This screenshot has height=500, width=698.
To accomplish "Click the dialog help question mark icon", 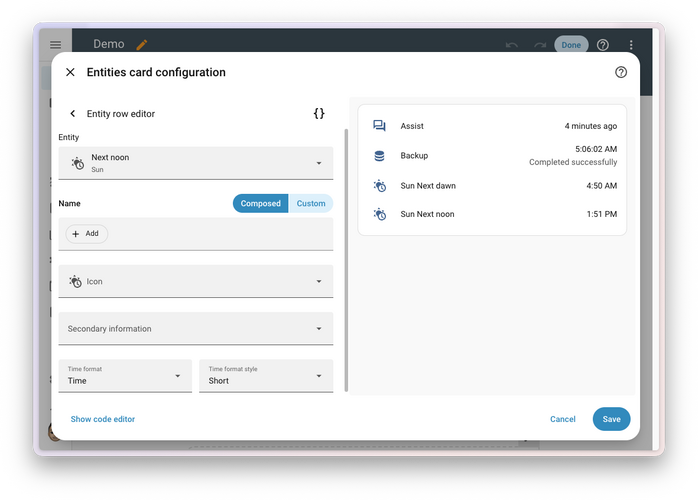I will click(621, 72).
